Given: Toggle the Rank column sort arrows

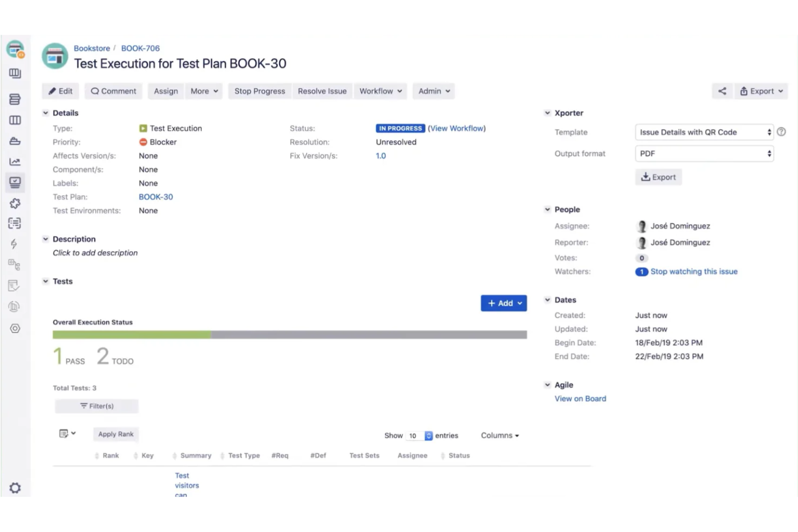Looking at the screenshot, I should [x=98, y=455].
